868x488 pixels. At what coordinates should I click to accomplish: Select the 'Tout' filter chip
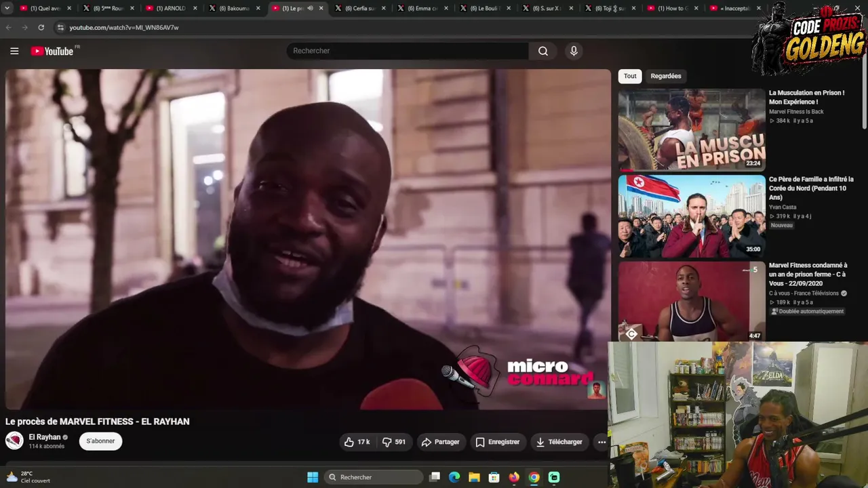click(x=630, y=76)
